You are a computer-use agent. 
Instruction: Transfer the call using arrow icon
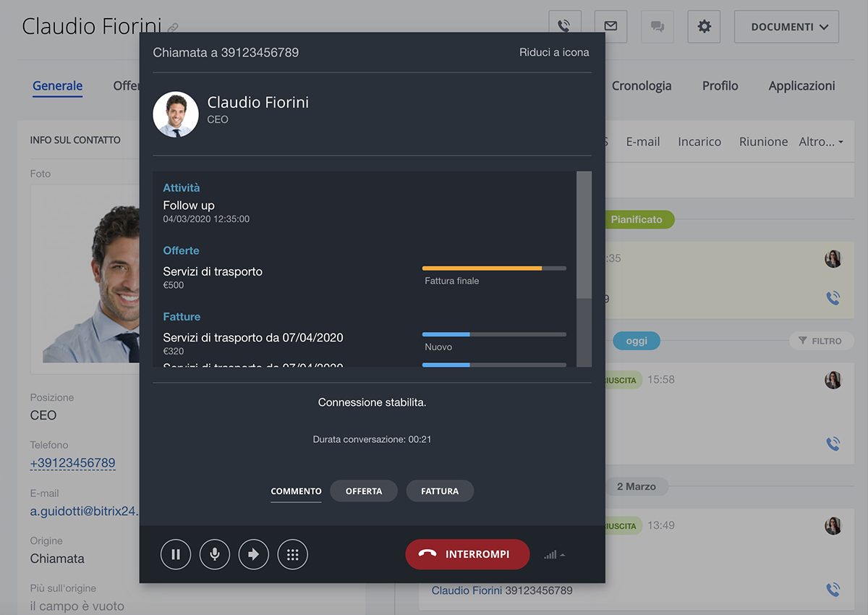click(x=254, y=555)
